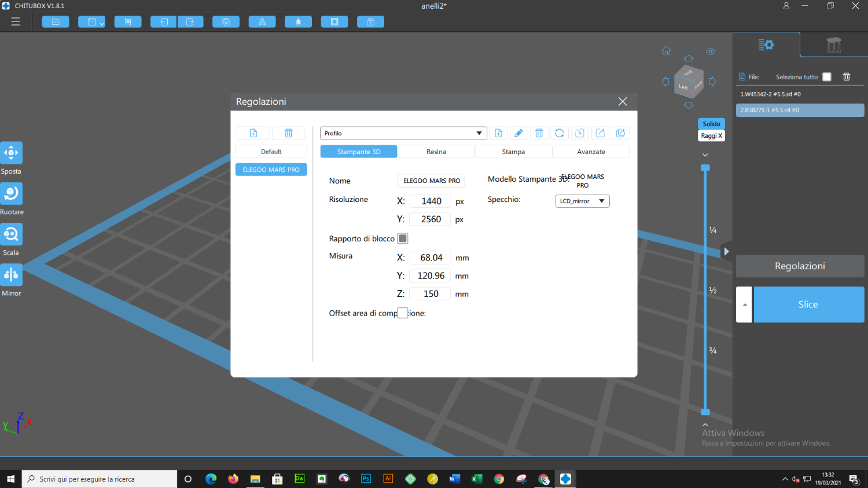Viewport: 868px width, 488px height.
Task: Click the pencil edit profile icon
Action: (518, 133)
